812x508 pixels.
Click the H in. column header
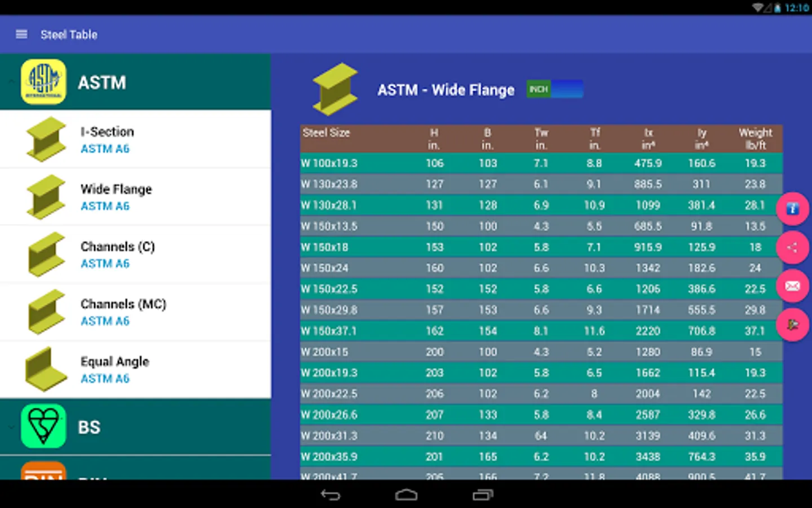click(x=434, y=139)
